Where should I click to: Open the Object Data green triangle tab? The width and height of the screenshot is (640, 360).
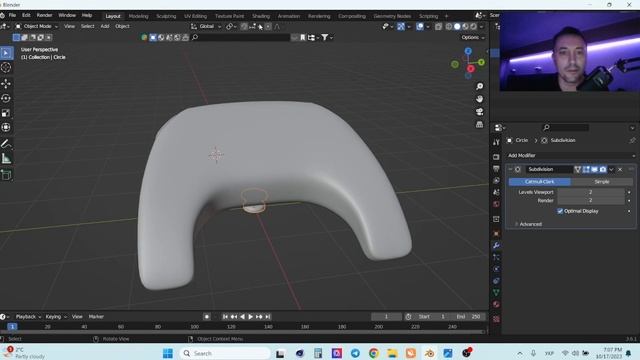[x=496, y=292]
